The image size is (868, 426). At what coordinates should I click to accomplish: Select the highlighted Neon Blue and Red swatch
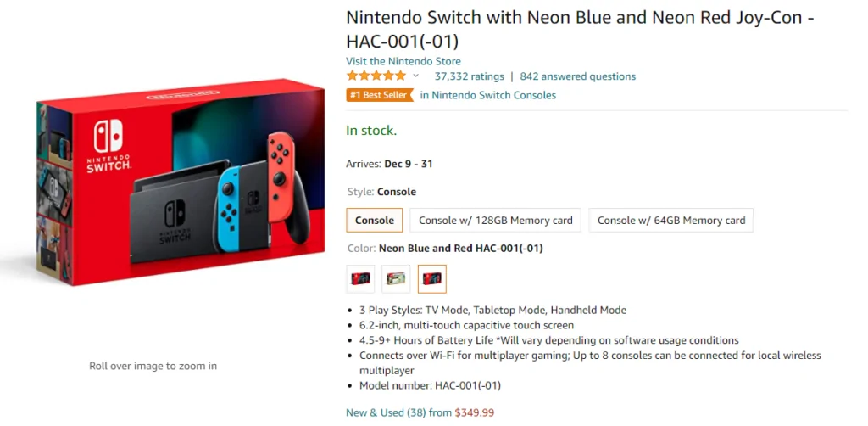pyautogui.click(x=431, y=278)
